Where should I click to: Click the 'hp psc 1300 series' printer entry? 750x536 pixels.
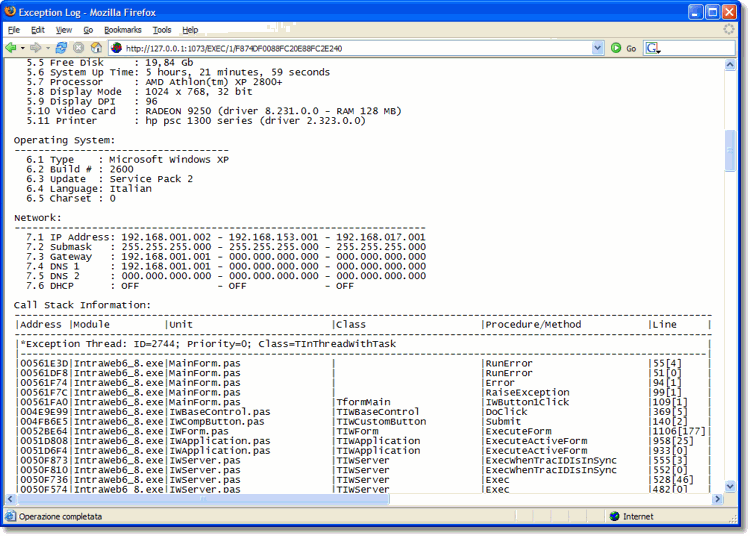(x=199, y=120)
